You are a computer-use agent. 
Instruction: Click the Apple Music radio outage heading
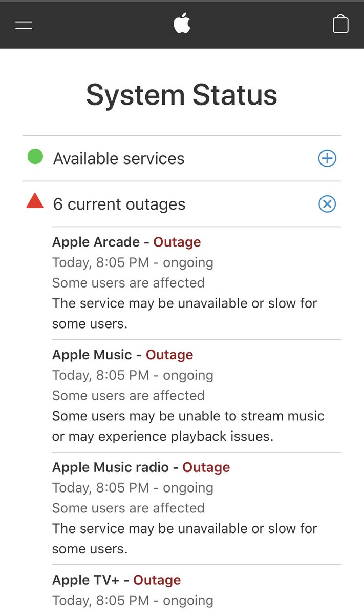click(141, 467)
